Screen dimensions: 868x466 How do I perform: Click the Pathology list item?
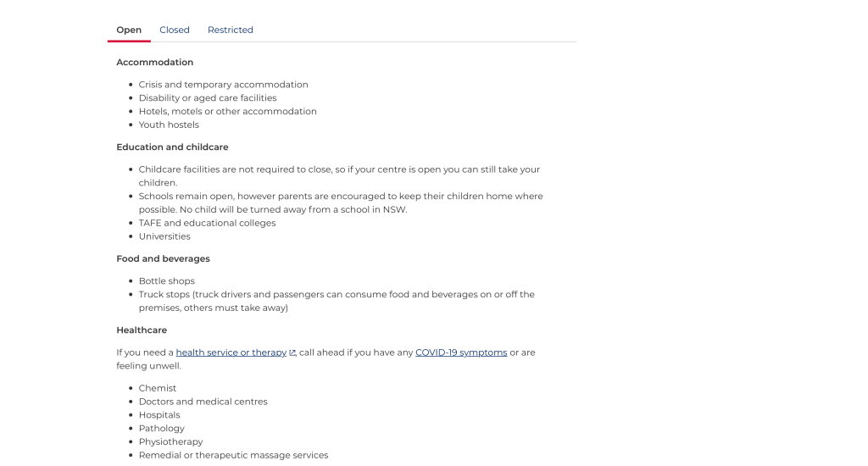click(162, 429)
